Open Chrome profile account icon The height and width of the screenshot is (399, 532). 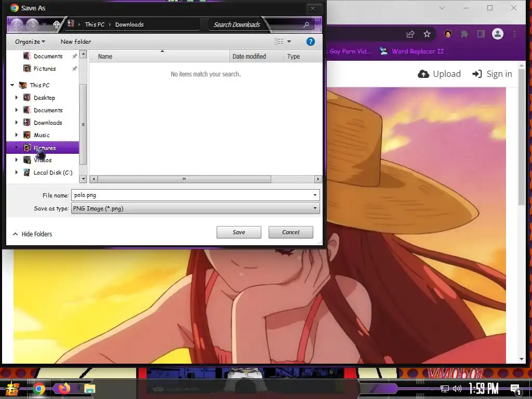pyautogui.click(x=498, y=34)
